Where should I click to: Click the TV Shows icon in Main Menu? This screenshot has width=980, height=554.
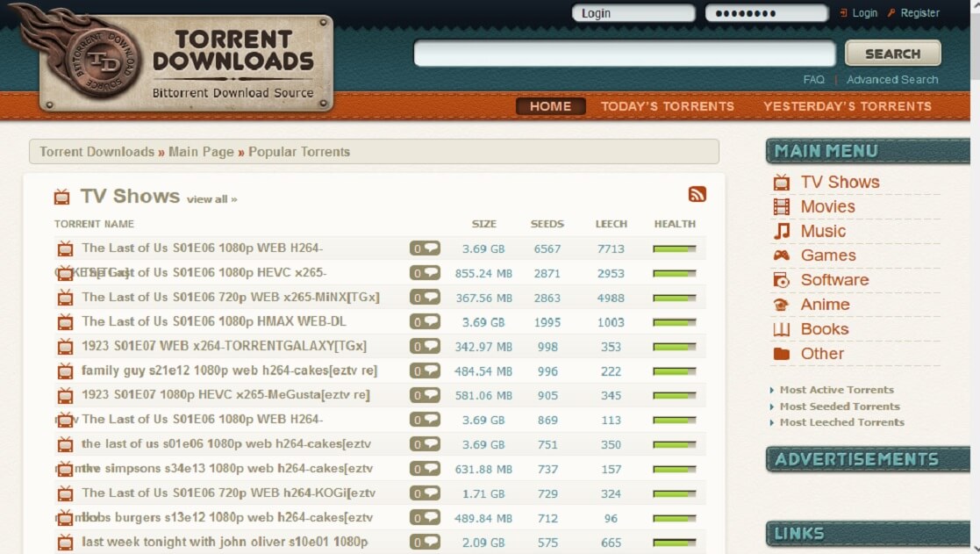781,183
